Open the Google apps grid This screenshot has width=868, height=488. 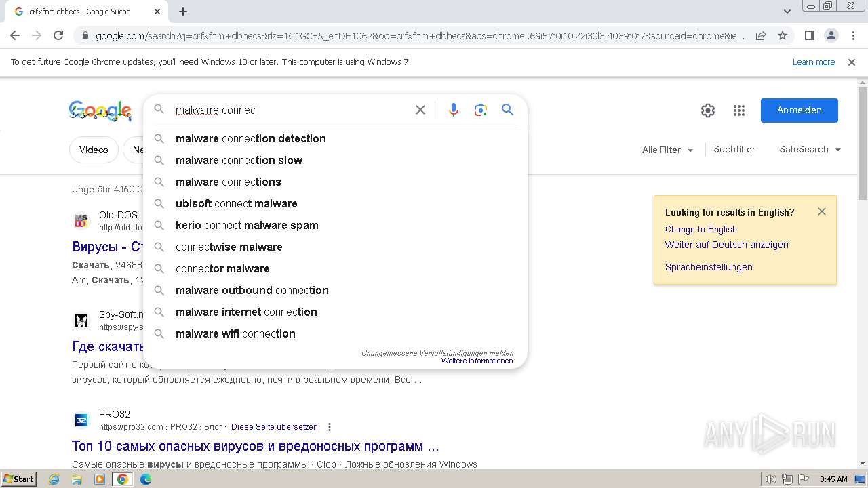click(739, 110)
